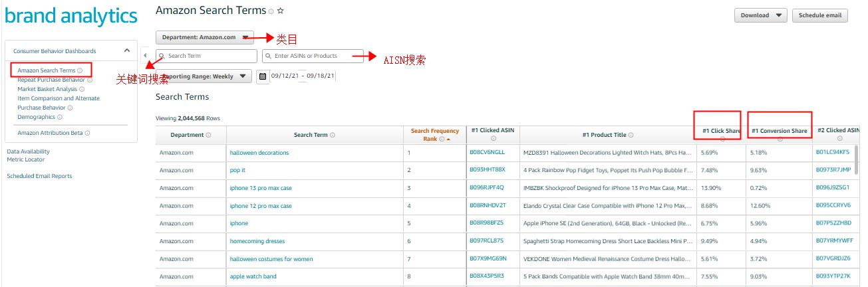
Task: Focus the Search Term input field
Action: click(206, 56)
